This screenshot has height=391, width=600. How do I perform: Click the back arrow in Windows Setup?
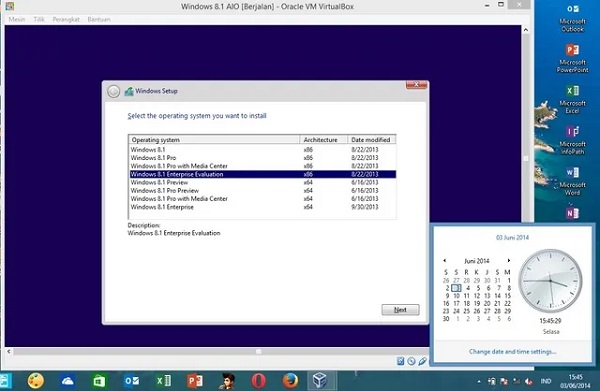(113, 91)
